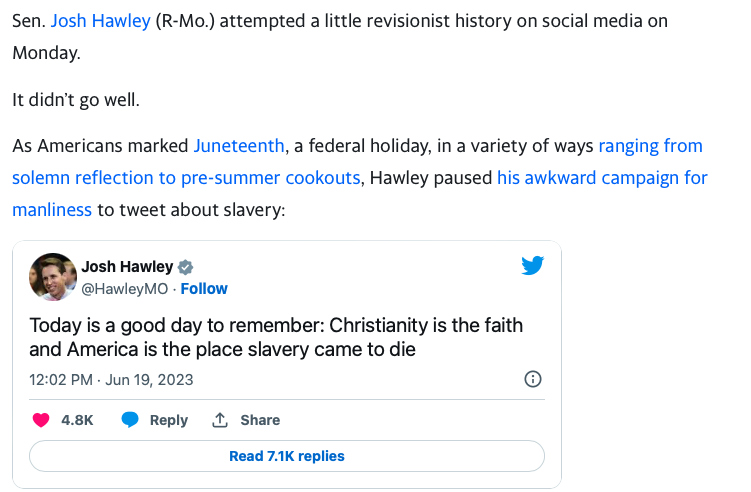Open the solemn reflection to pre-summer cookouts link
The height and width of the screenshot is (492, 751).
[186, 178]
